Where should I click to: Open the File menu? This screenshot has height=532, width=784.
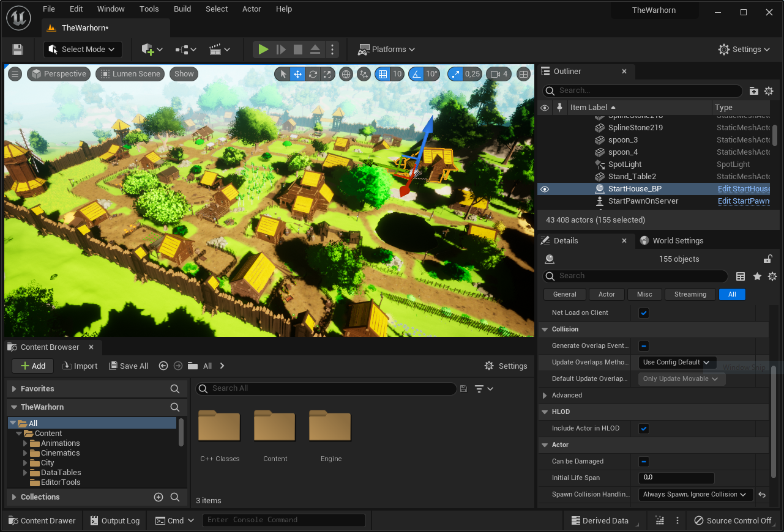coord(49,9)
